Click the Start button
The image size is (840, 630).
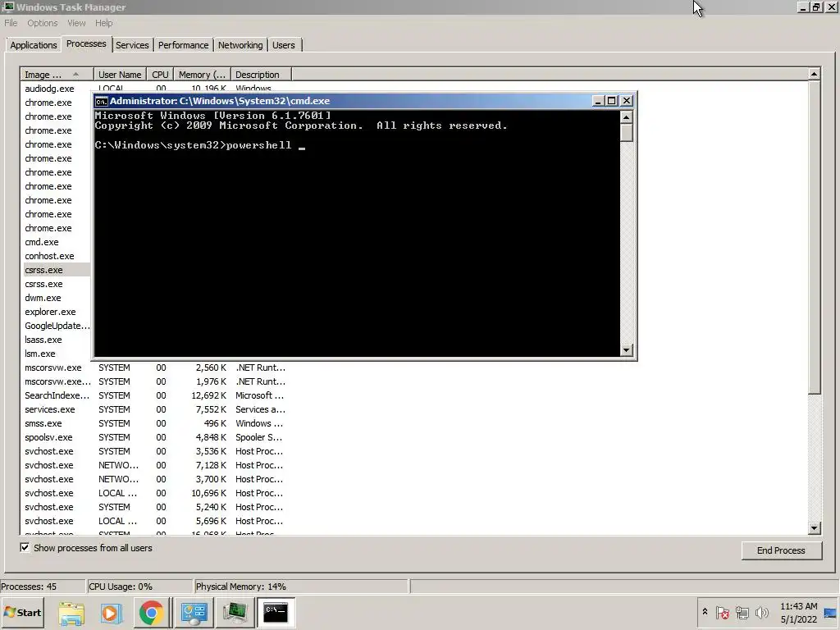click(x=22, y=613)
